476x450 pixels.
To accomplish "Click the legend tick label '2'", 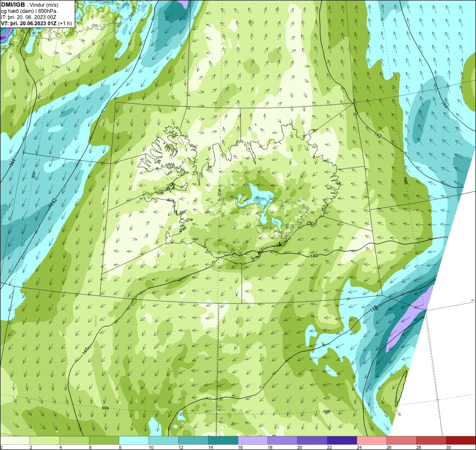I will (31, 447).
